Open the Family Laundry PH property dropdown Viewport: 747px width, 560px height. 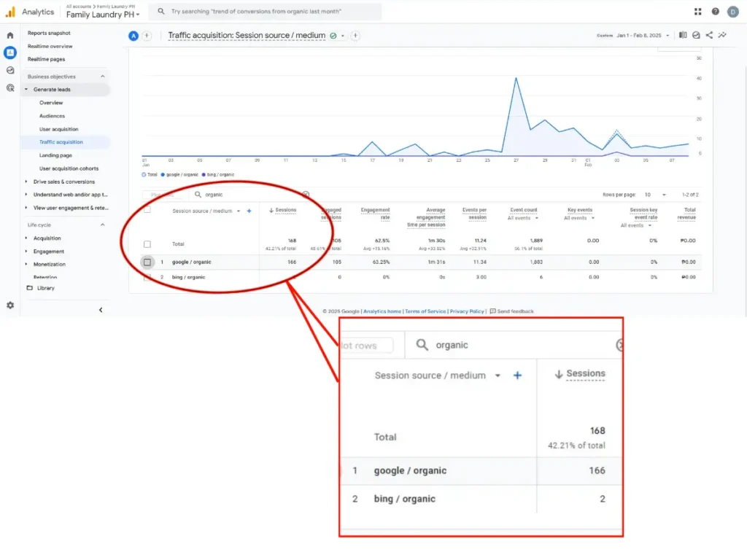(103, 15)
